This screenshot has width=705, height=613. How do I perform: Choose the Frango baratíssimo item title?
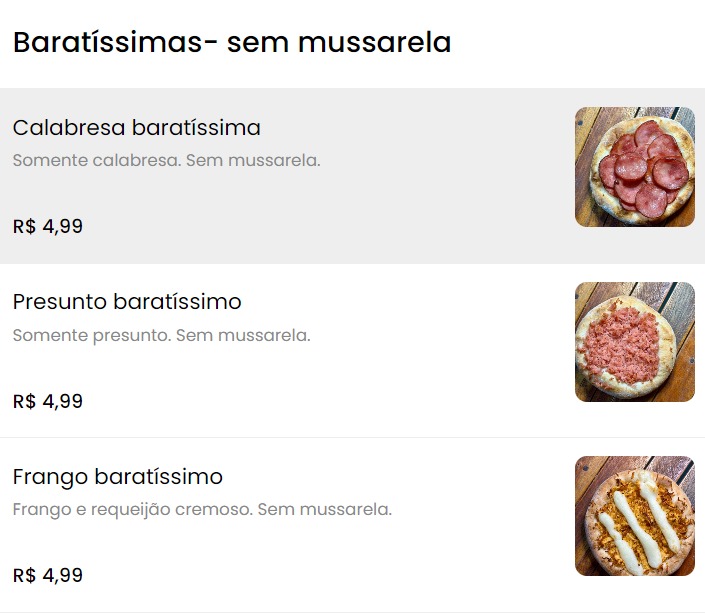[117, 477]
